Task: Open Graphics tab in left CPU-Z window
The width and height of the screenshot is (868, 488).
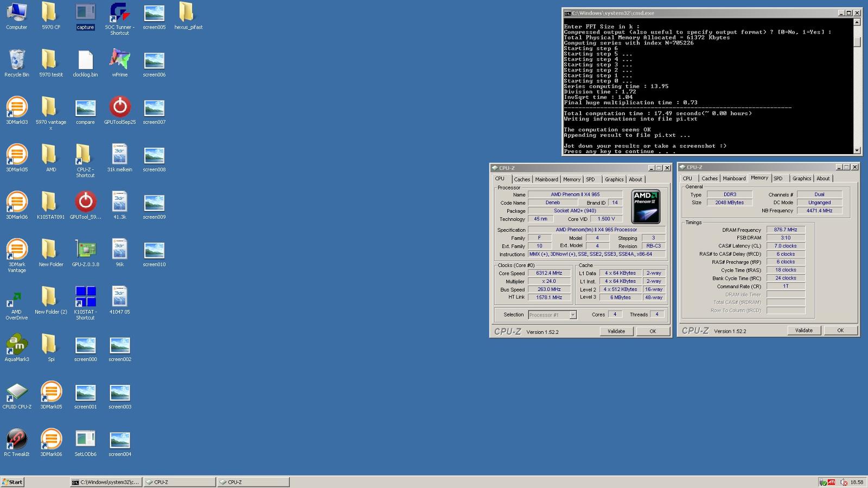Action: (x=614, y=180)
